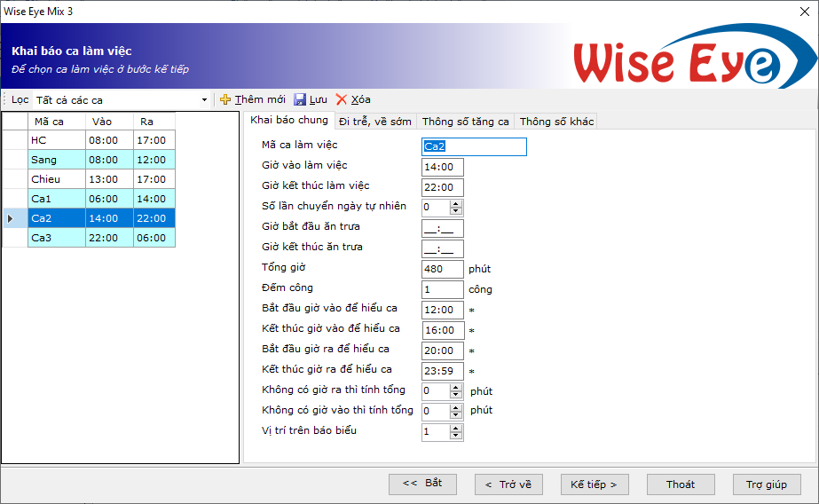The image size is (819, 504).
Task: Click the Thoát exit button
Action: click(681, 484)
